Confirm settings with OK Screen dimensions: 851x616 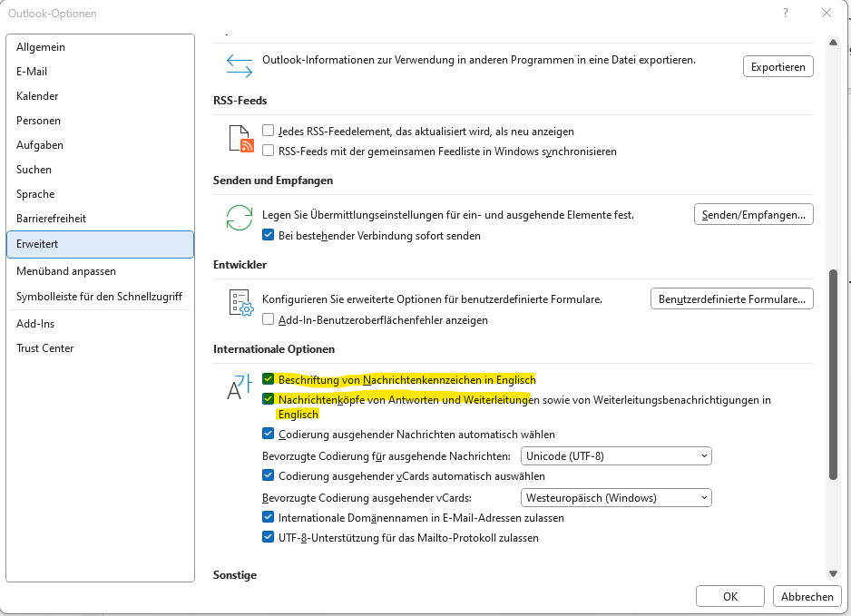pos(730,596)
